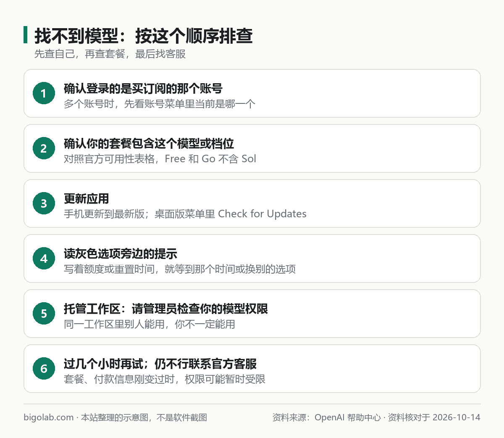504x438 pixels.
Task: Click the title 找不到模型：按这个顺序排查
Action: [x=144, y=36]
